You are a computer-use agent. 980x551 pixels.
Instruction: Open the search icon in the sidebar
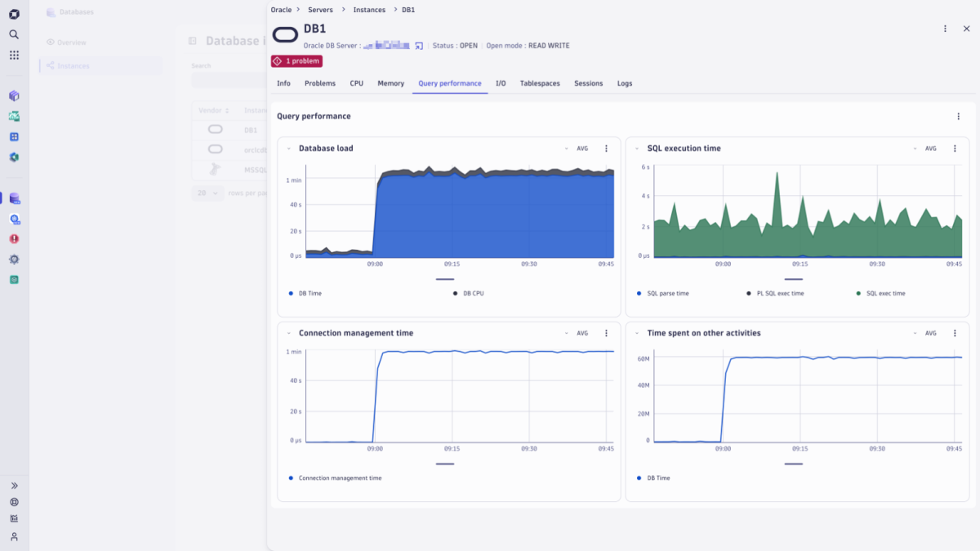[13, 35]
